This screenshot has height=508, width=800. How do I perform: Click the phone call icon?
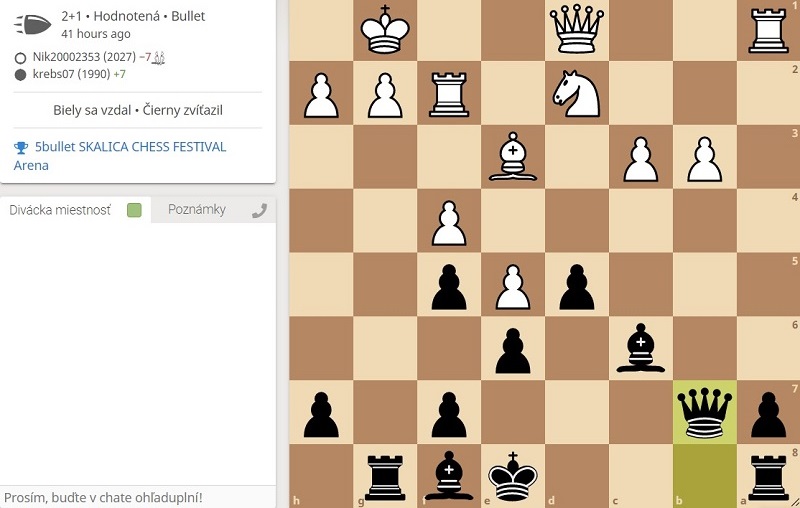(x=259, y=211)
